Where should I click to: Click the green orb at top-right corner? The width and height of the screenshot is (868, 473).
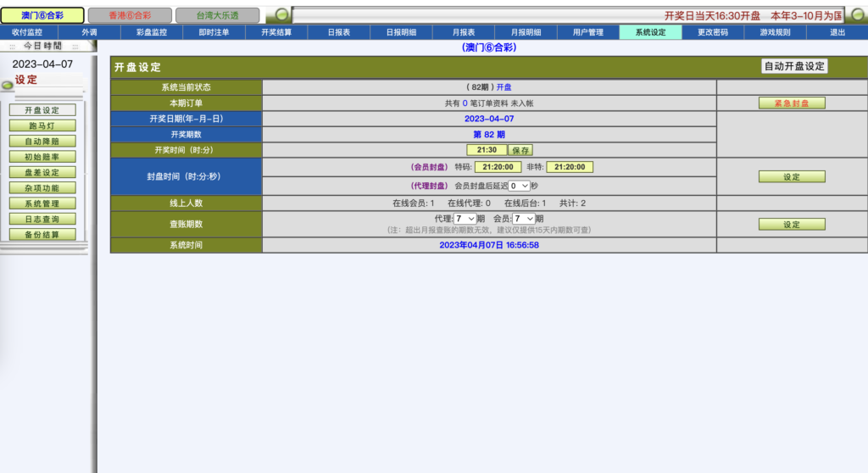tap(857, 15)
